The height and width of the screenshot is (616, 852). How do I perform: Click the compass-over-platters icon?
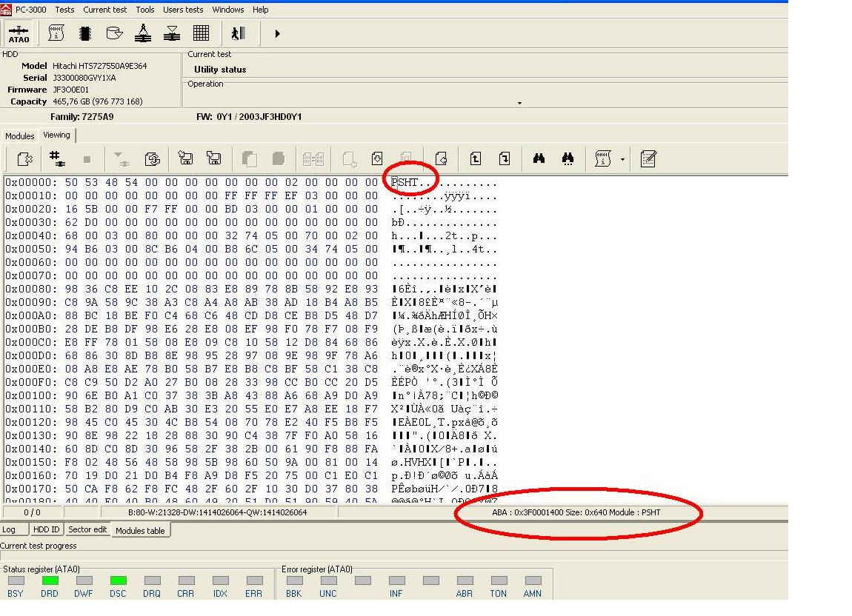click(143, 33)
